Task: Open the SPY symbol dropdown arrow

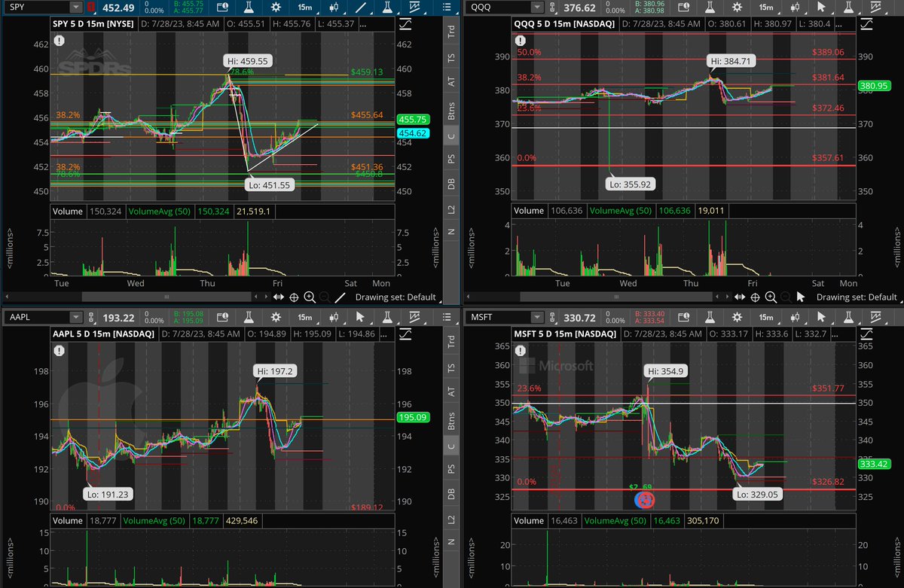Action: (75, 7)
